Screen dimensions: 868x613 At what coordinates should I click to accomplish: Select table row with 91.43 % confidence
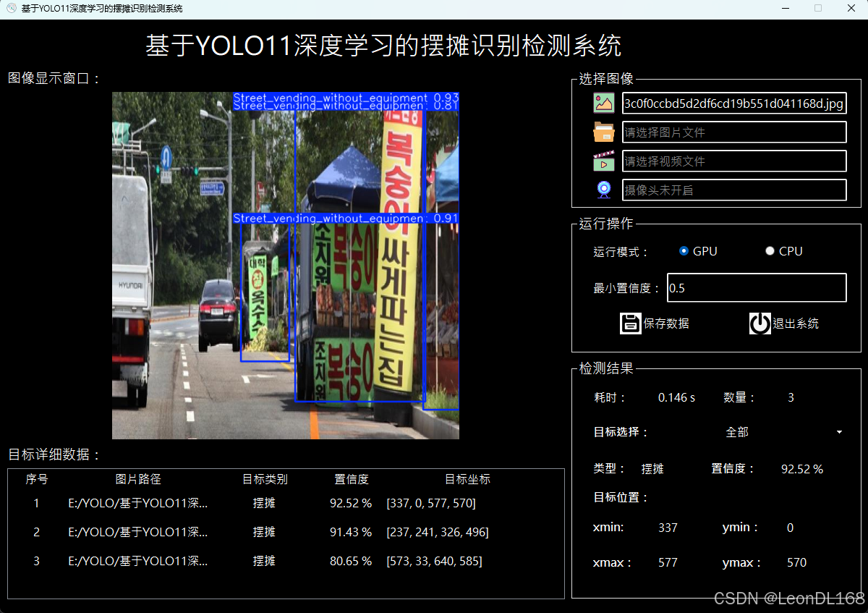tap(286, 532)
